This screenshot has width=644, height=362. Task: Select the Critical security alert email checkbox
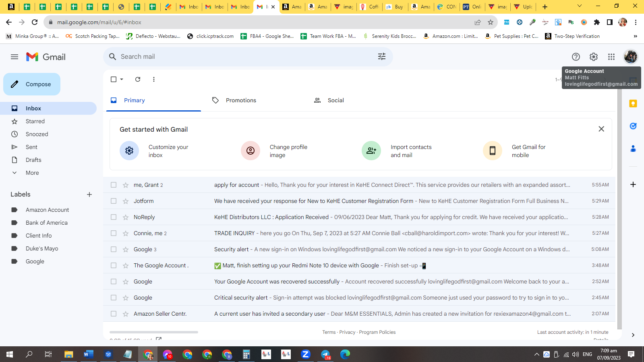114,298
